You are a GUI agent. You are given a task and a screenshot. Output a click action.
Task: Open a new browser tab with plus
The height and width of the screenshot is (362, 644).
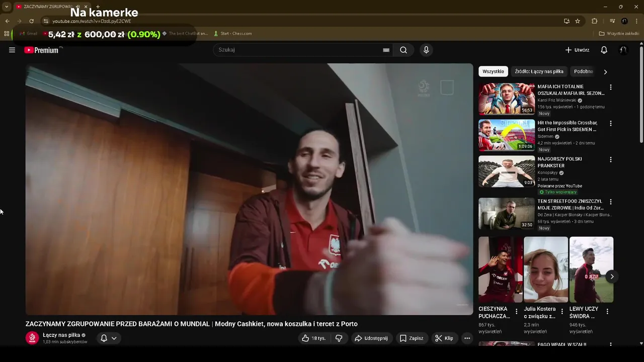tap(98, 7)
